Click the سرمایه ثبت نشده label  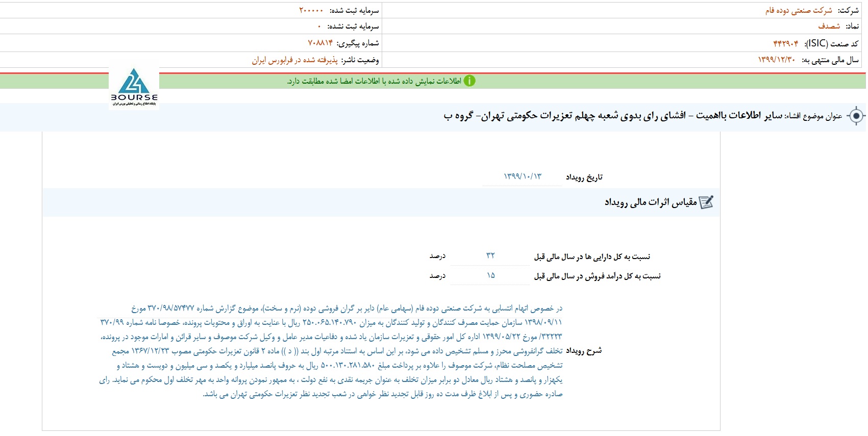[353, 26]
